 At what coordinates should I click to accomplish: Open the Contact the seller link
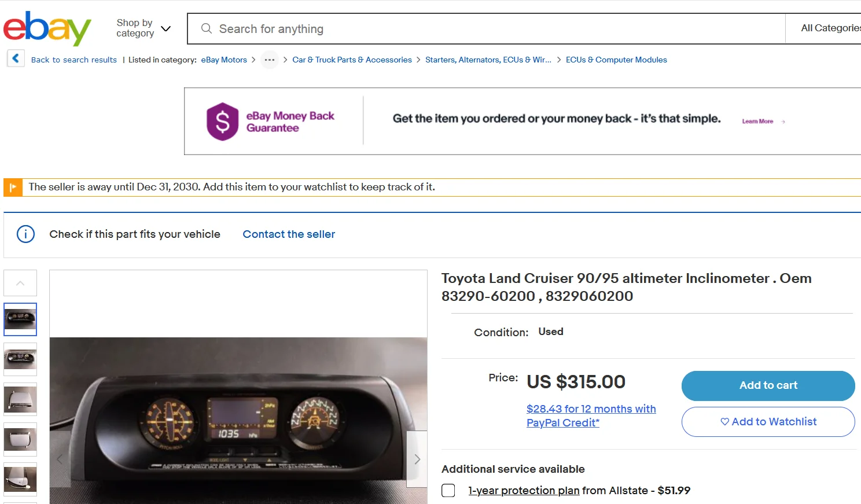289,234
